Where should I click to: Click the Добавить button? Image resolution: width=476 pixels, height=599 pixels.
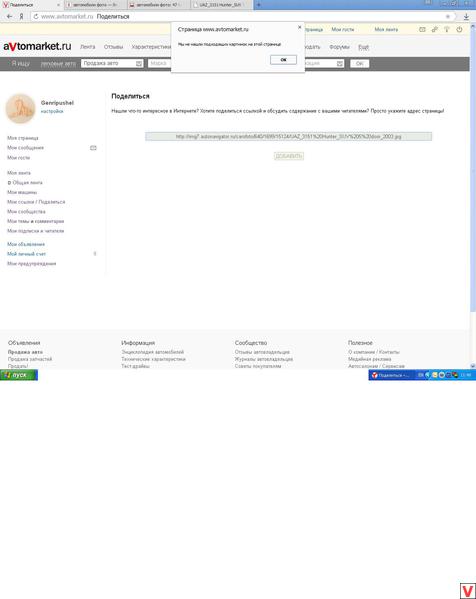(x=289, y=156)
